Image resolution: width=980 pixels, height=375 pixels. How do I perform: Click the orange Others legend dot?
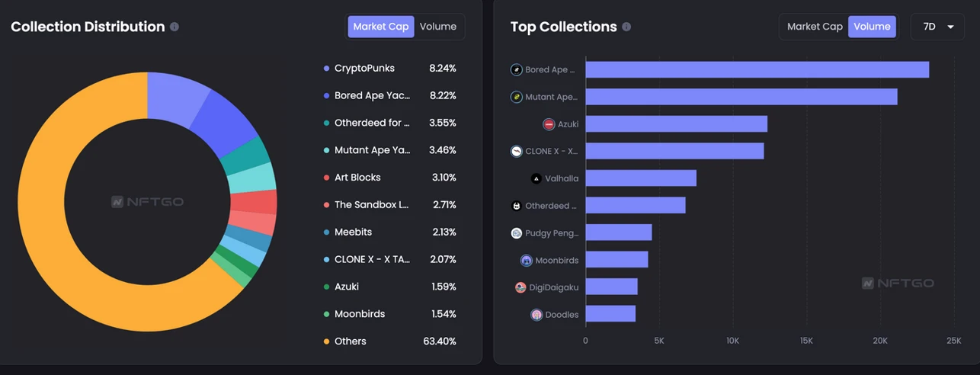pos(327,341)
